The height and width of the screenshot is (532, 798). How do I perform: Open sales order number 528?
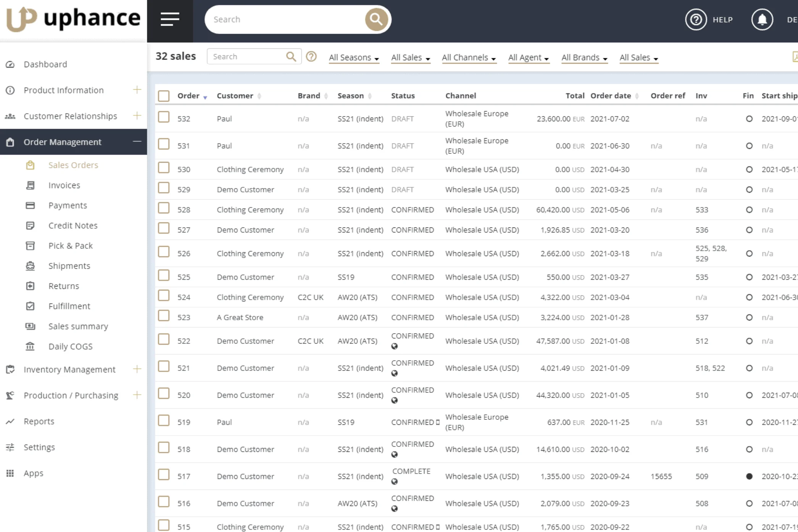tap(184, 210)
